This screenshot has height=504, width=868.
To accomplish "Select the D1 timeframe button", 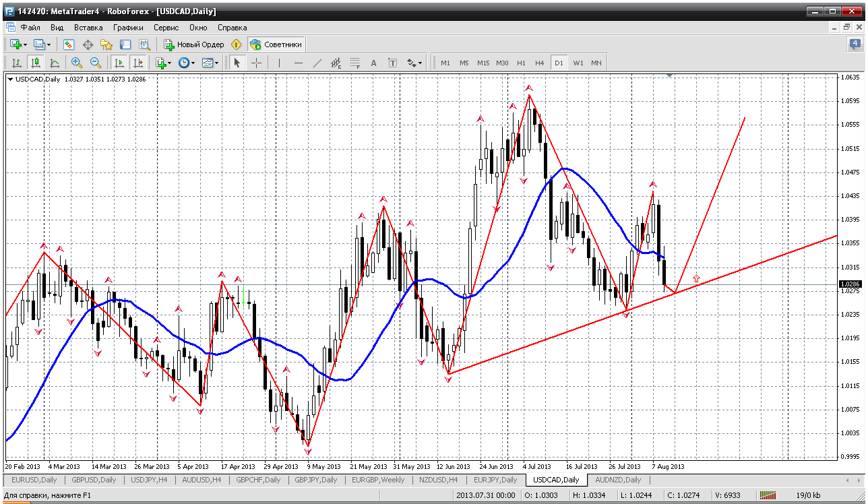I will [x=559, y=63].
